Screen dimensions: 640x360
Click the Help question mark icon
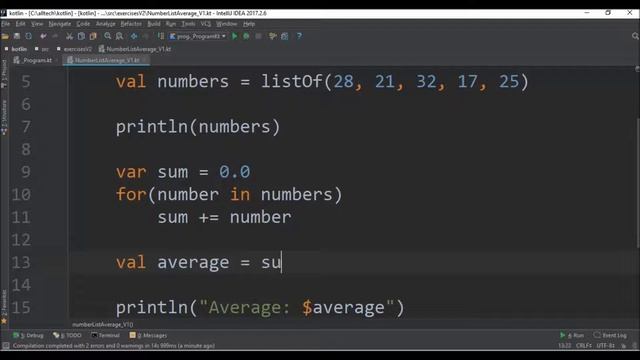[x=299, y=36]
